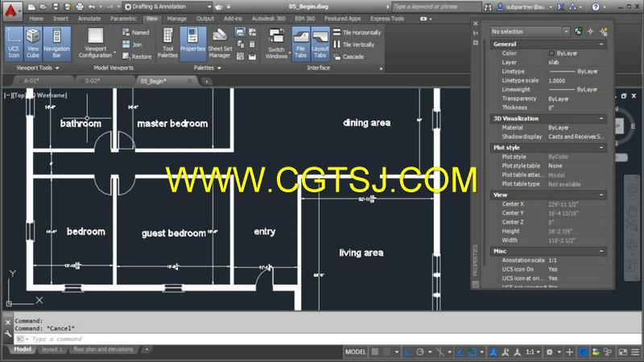Open Viewport Configuration dropdown
644x362 pixels.
click(x=96, y=44)
